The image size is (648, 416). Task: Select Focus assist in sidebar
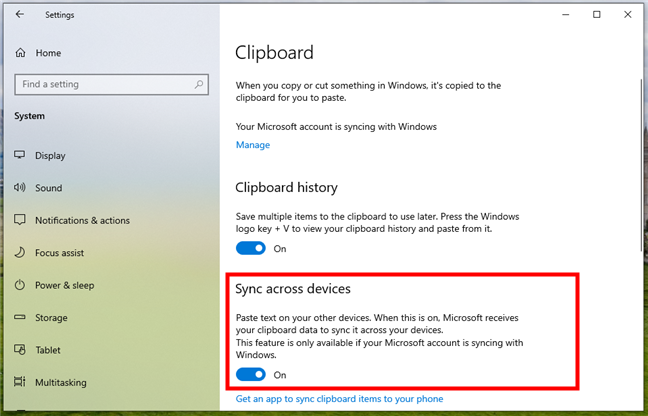click(x=59, y=253)
